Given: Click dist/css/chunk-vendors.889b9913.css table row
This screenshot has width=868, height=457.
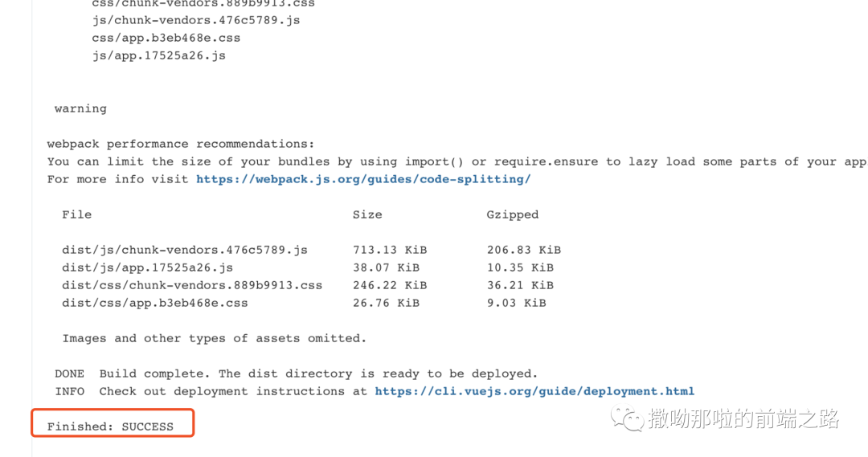Looking at the screenshot, I should tap(192, 285).
